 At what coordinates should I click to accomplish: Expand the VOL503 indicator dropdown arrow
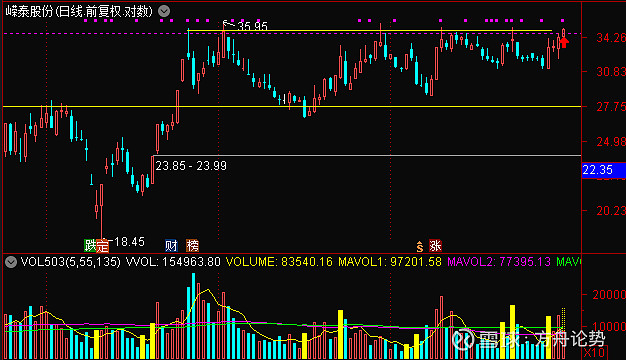point(11,262)
